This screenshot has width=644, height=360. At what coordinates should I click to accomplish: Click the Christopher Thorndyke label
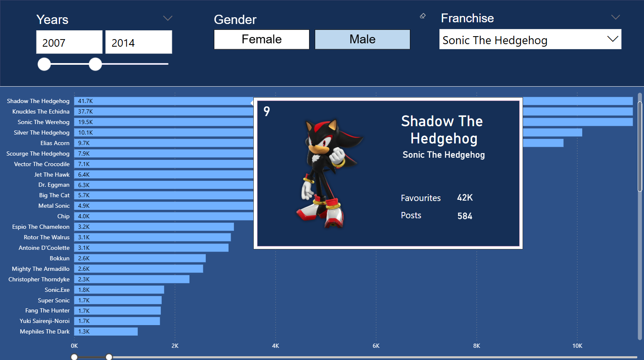point(39,279)
